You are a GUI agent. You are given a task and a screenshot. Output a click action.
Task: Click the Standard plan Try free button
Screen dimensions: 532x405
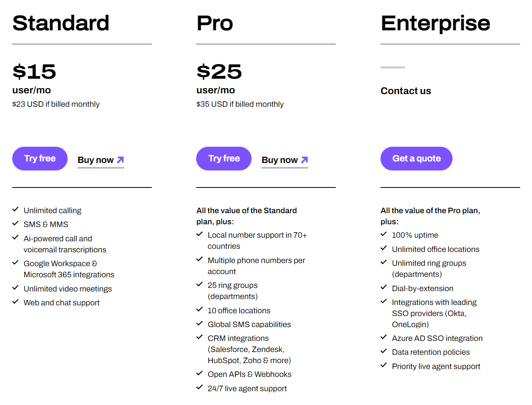40,159
